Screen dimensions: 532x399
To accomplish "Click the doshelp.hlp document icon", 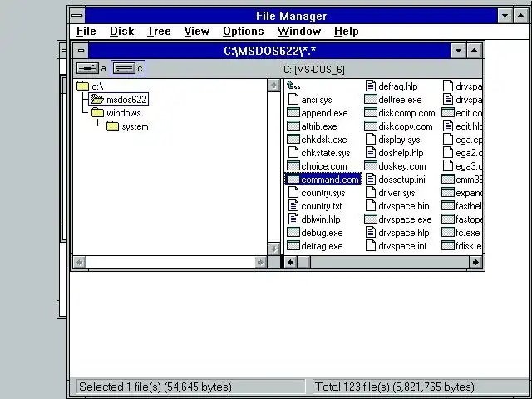I will [x=371, y=152].
